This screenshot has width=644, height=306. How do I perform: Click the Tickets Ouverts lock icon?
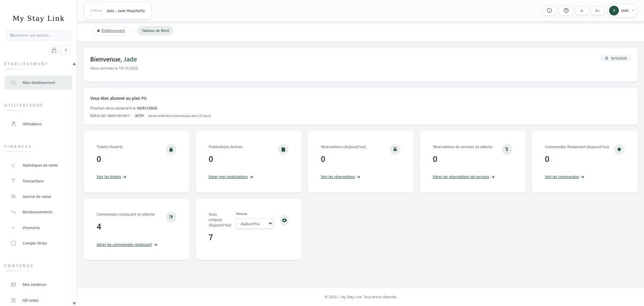[x=171, y=149]
